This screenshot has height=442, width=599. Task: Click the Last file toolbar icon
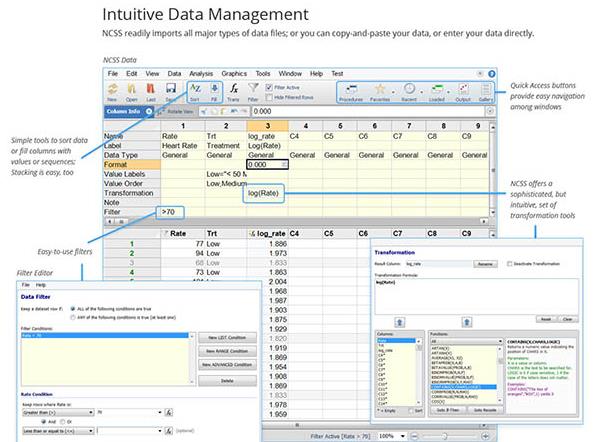[x=151, y=89]
